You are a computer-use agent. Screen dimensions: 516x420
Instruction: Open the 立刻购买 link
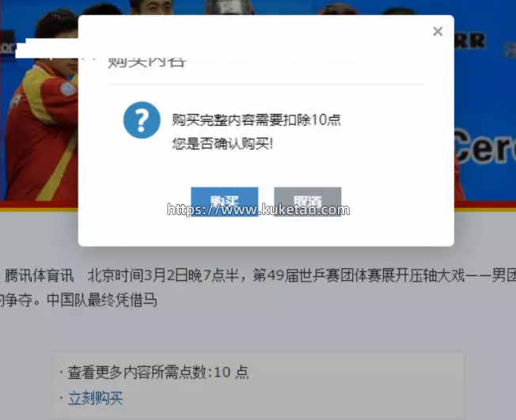[x=96, y=399]
